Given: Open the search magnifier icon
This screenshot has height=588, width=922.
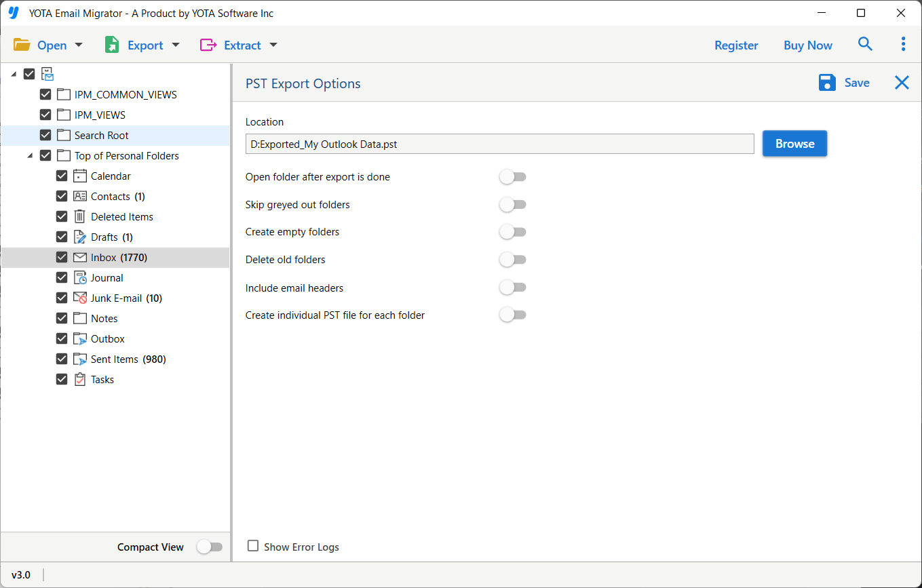Looking at the screenshot, I should pyautogui.click(x=865, y=44).
